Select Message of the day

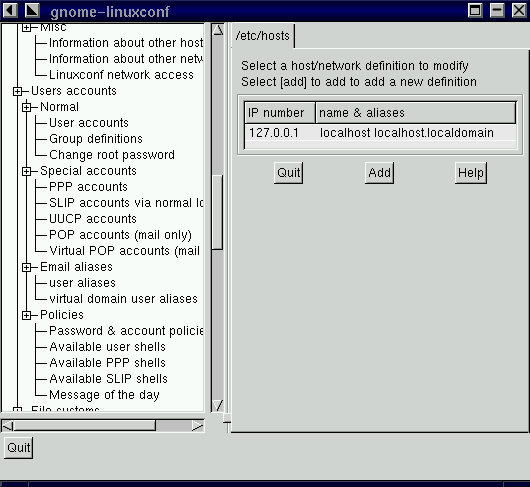click(x=104, y=395)
